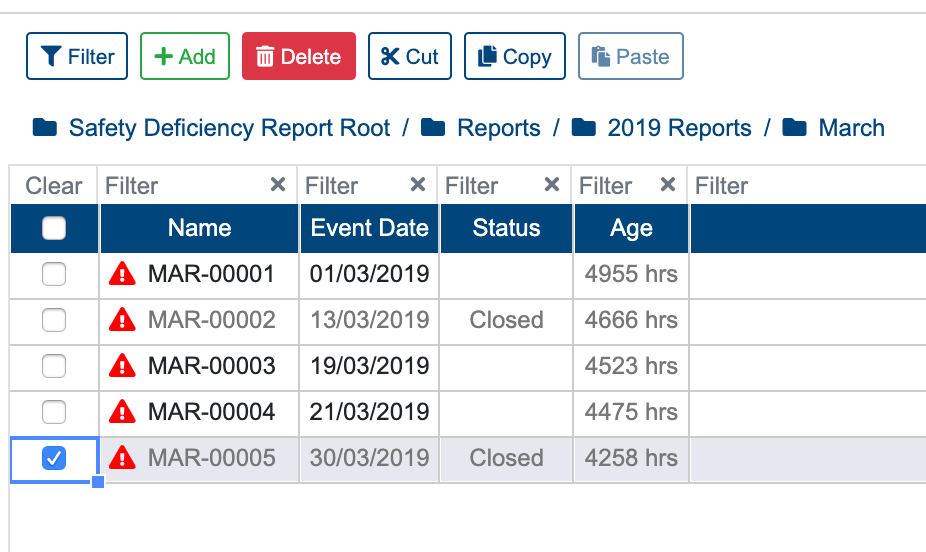The image size is (926, 552).
Task: Check the MAR-00003 row checkbox
Action: (54, 366)
